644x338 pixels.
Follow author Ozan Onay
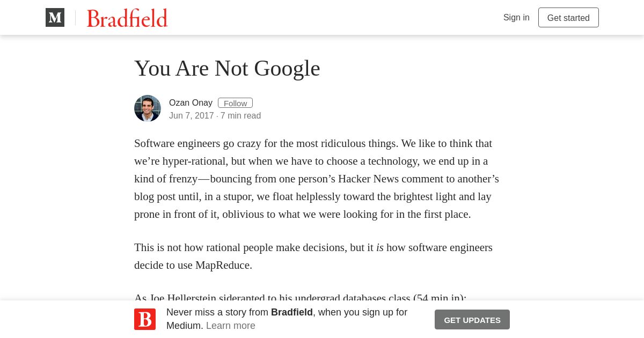tap(235, 103)
